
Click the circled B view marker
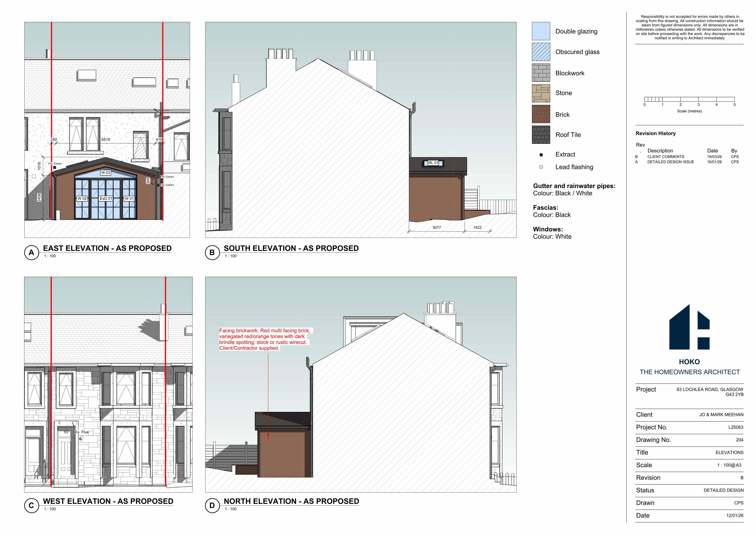(212, 253)
